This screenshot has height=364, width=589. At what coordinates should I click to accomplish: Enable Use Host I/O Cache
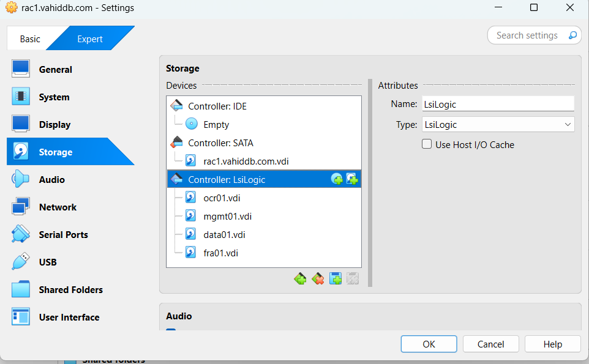427,145
